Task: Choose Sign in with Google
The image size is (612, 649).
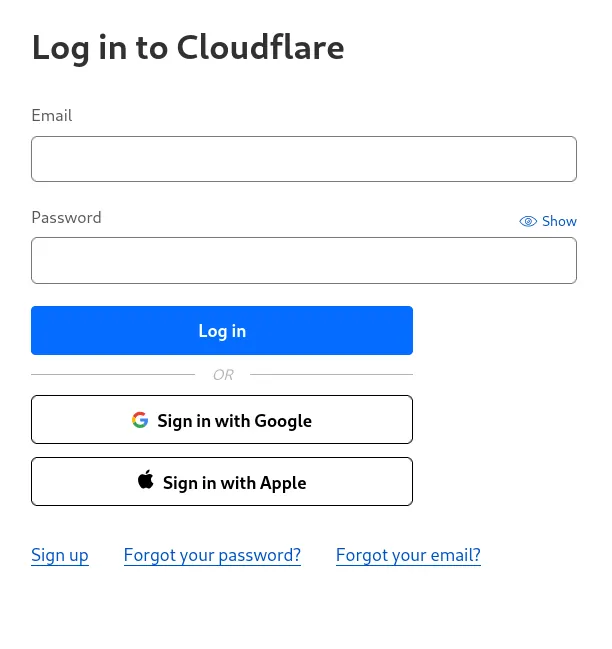Action: click(222, 420)
